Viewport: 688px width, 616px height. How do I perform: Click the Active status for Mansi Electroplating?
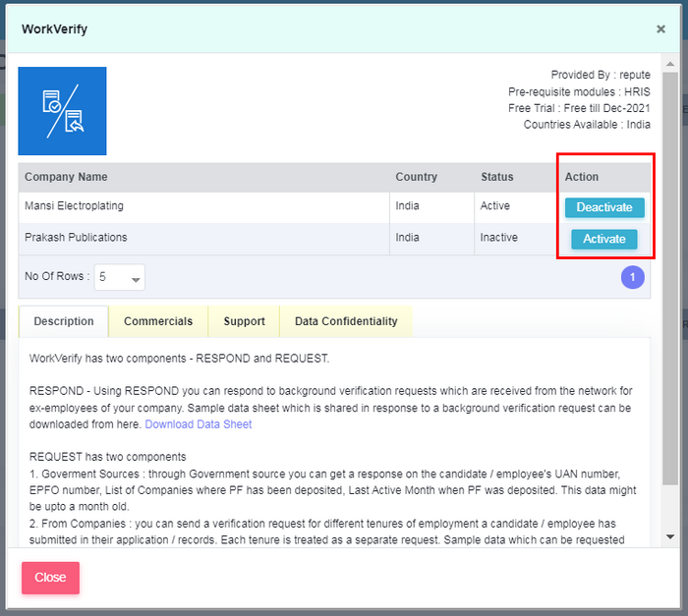[495, 205]
